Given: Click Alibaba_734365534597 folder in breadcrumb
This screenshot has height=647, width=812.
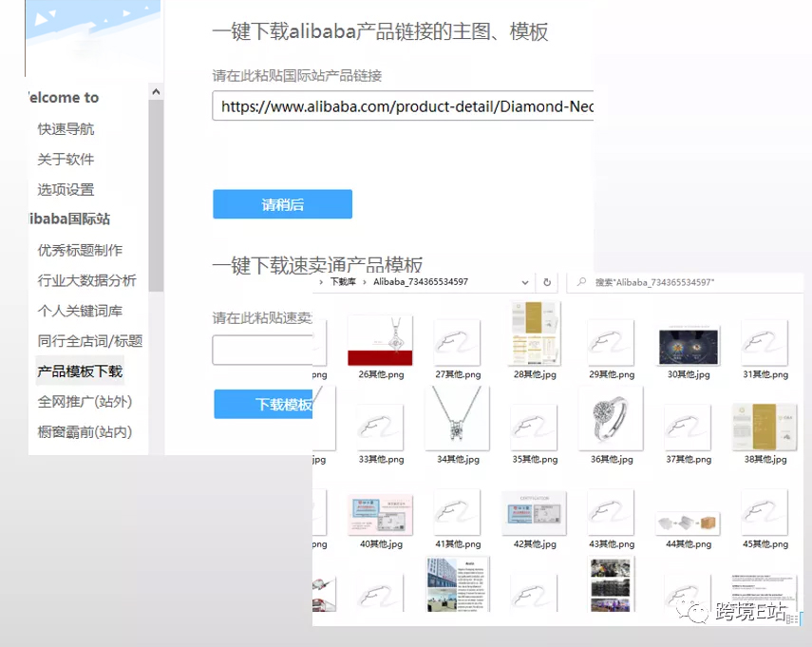Looking at the screenshot, I should pos(421,282).
